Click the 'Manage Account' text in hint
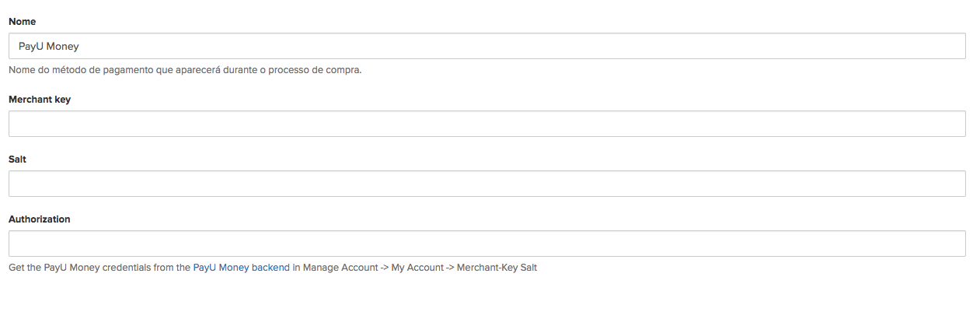The width and height of the screenshot is (980, 326). coord(340,268)
